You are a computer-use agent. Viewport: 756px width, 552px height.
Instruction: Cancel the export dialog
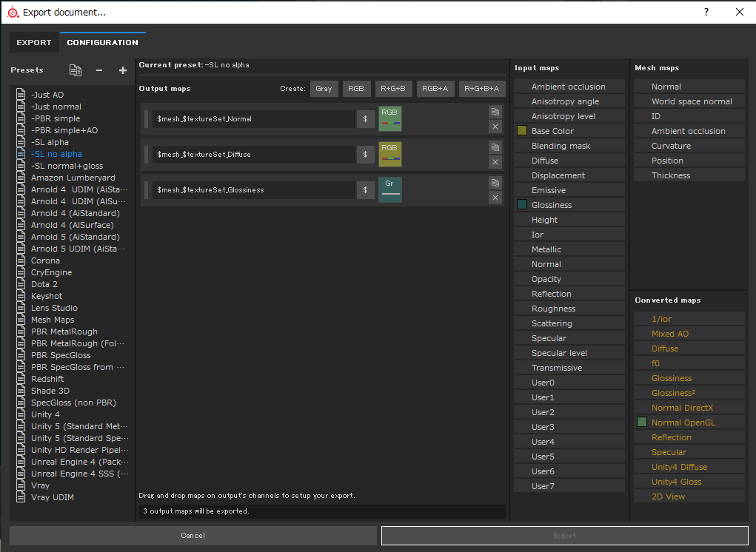tap(193, 536)
